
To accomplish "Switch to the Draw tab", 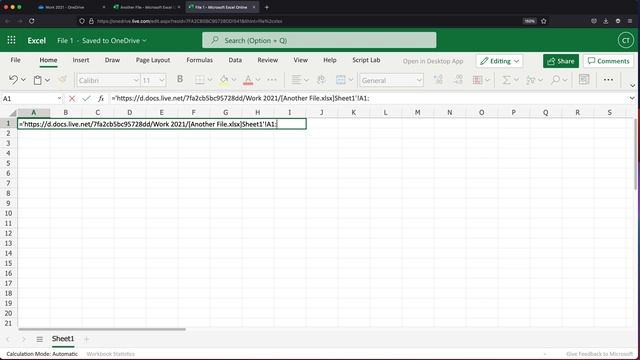I will point(112,60).
